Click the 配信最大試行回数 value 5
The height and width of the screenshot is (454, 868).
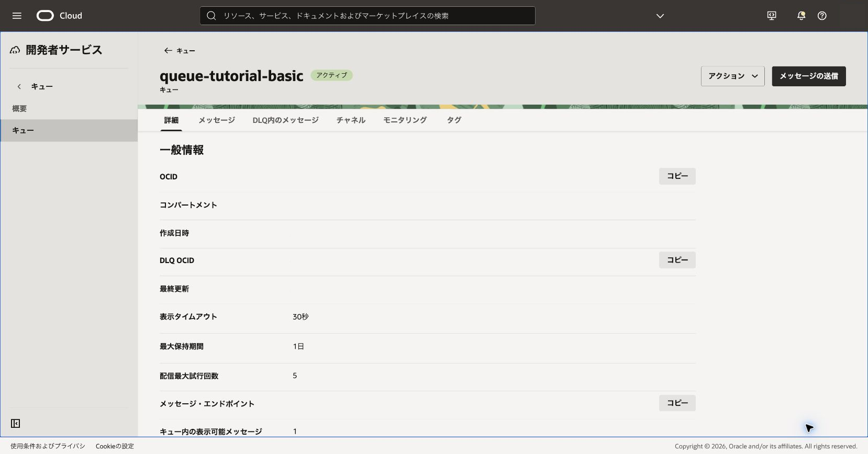pyautogui.click(x=295, y=376)
